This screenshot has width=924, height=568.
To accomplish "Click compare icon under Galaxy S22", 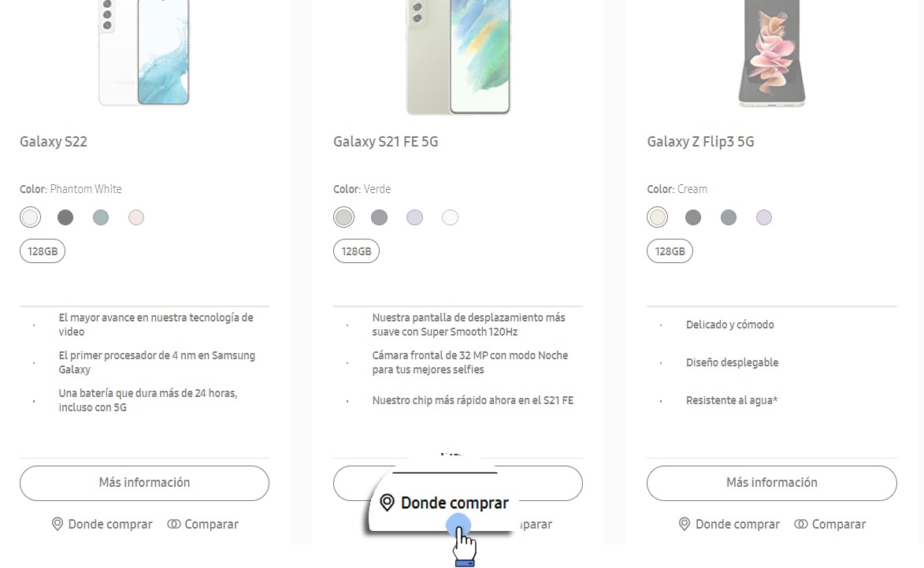I will coord(174,524).
